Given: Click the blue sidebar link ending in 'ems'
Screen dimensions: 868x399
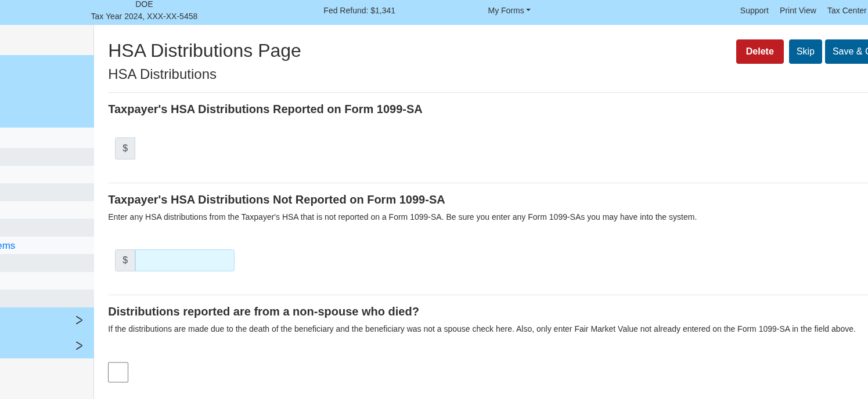Looking at the screenshot, I should (x=8, y=245).
